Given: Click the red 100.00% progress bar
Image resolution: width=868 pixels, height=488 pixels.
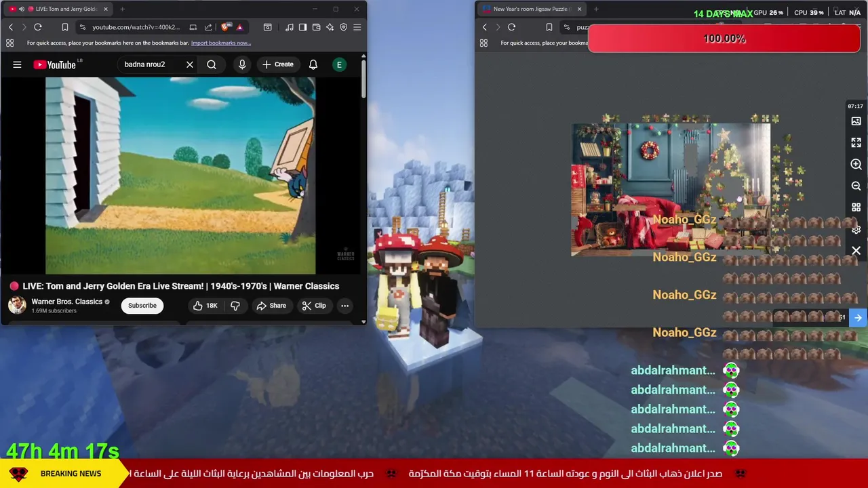Looking at the screenshot, I should pos(724,39).
